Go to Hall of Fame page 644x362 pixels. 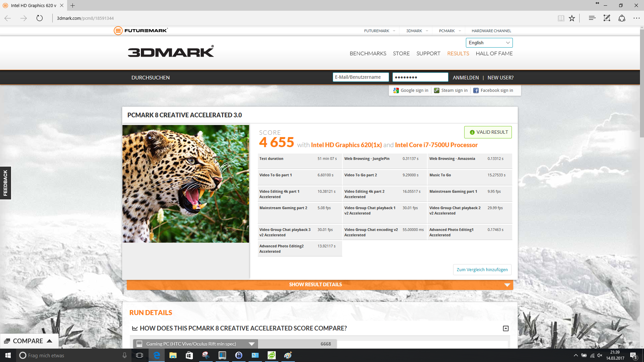click(x=494, y=54)
